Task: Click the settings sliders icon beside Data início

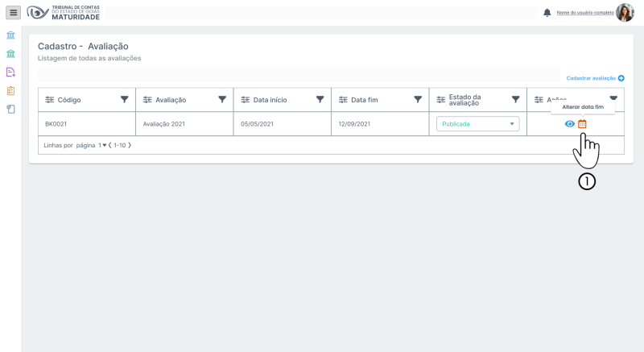Action: click(x=246, y=100)
